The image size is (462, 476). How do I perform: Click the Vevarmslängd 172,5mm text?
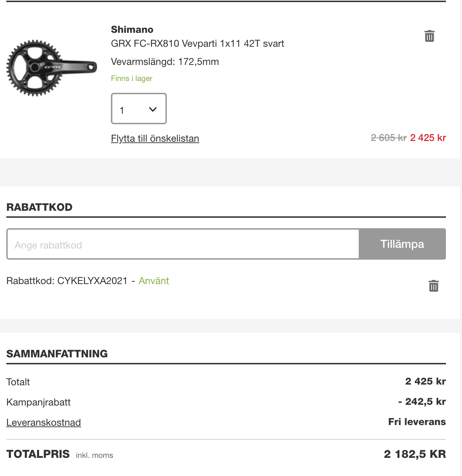[x=165, y=62]
